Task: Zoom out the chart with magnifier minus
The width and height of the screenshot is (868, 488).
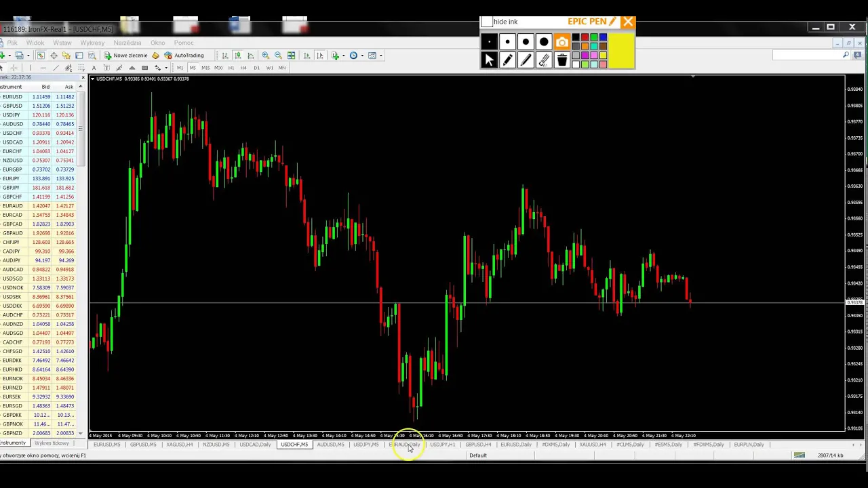Action: tap(278, 56)
